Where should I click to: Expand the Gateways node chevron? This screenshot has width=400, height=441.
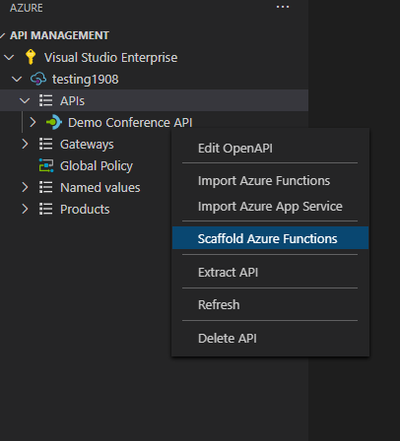tap(25, 144)
